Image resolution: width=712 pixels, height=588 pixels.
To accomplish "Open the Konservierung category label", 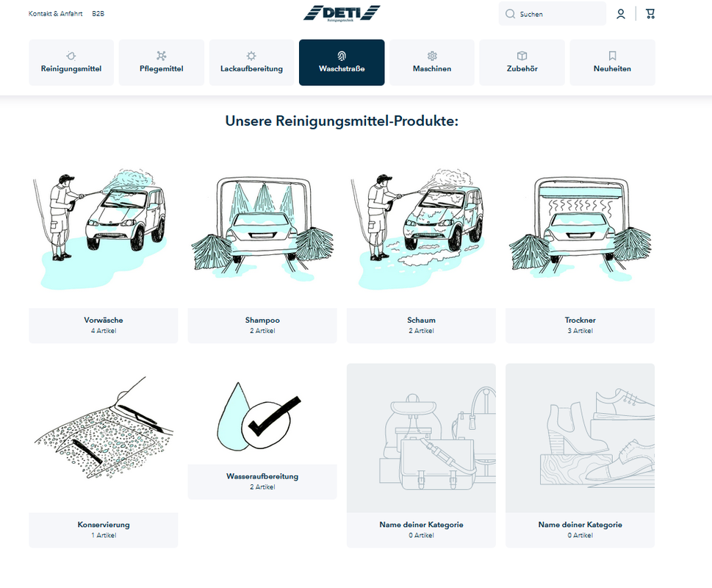I will [x=104, y=530].
